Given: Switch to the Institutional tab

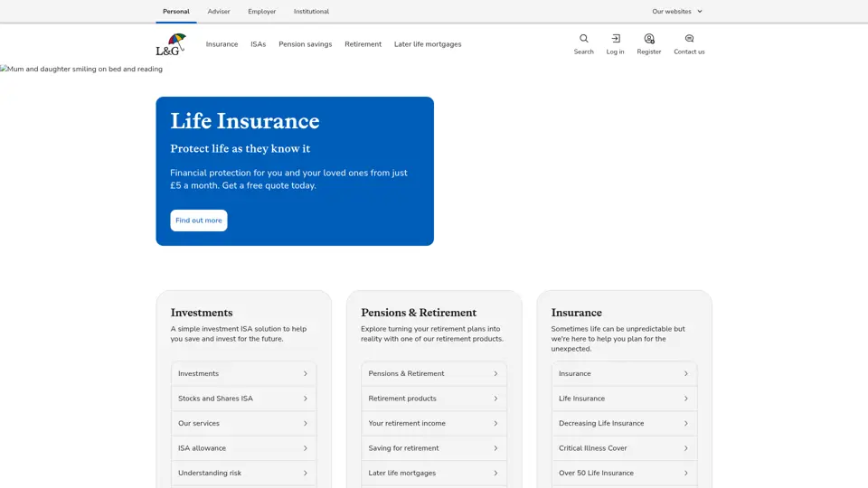Looking at the screenshot, I should (311, 11).
